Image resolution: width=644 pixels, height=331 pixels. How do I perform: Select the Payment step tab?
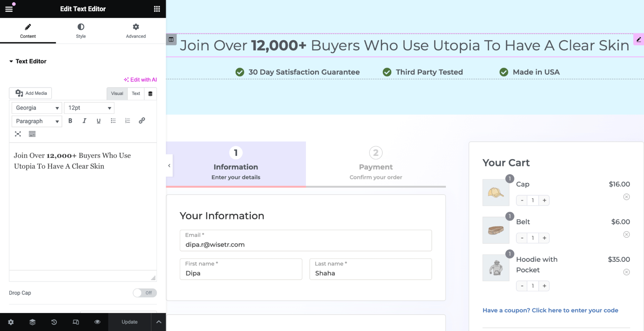[x=376, y=164]
